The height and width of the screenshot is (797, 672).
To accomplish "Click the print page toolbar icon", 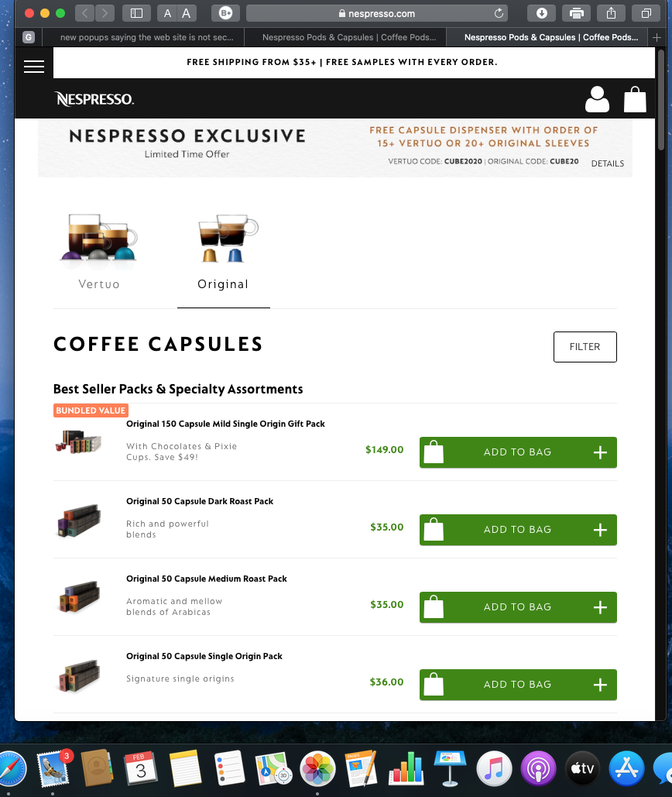I will point(576,13).
